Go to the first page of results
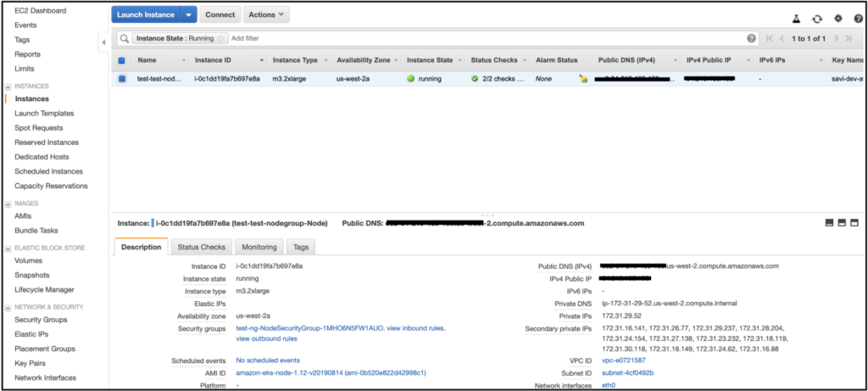 click(769, 38)
